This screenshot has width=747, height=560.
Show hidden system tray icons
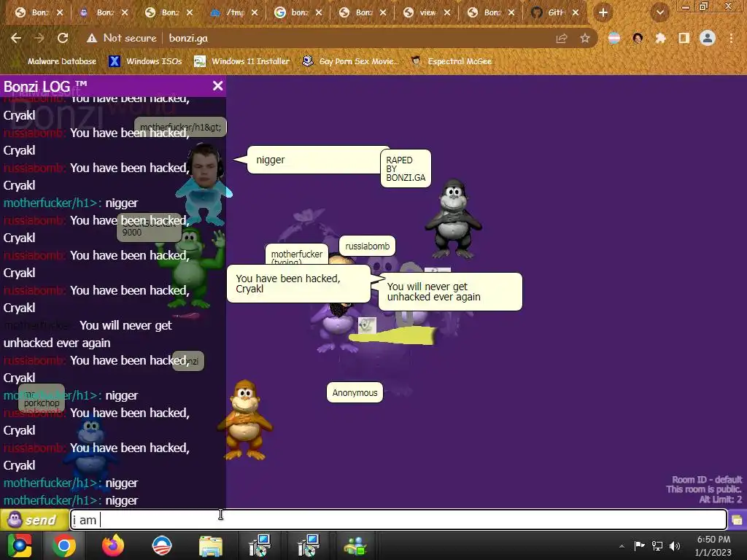point(622,546)
